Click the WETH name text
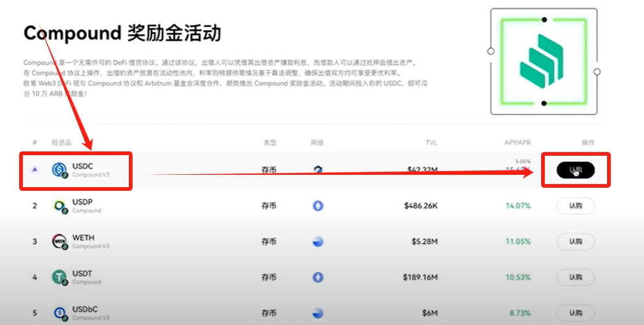This screenshot has height=325, width=644. point(83,238)
